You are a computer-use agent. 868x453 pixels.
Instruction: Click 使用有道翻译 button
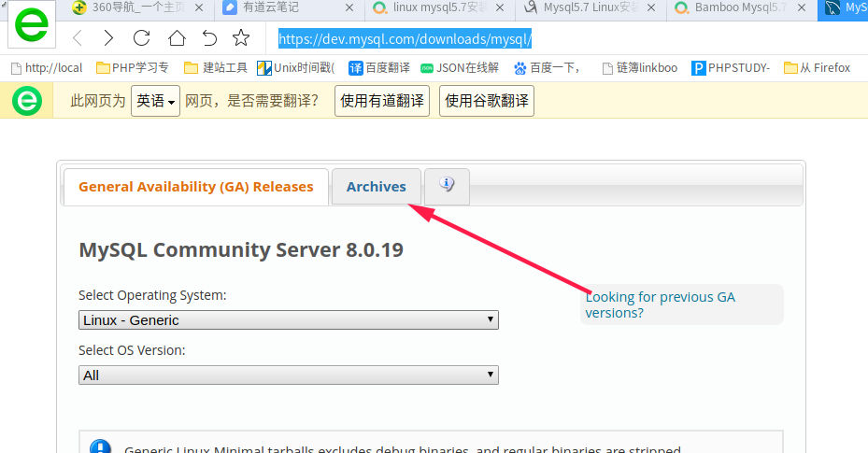point(382,101)
